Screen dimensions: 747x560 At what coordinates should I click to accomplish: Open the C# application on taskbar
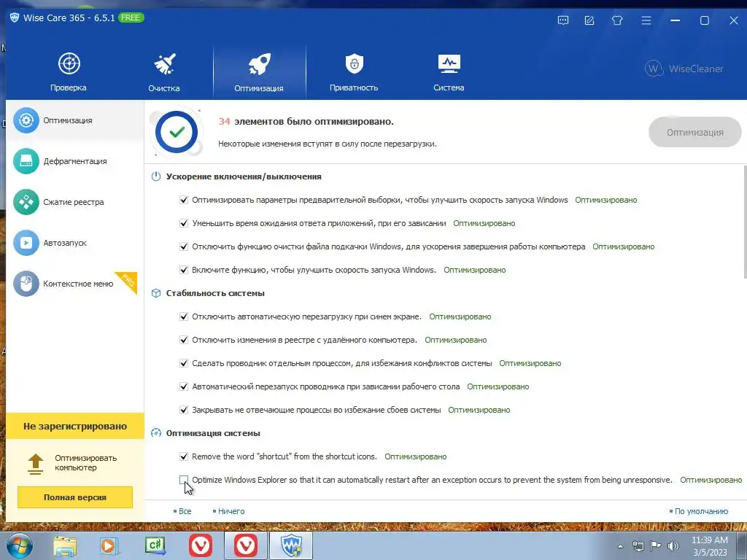click(155, 545)
